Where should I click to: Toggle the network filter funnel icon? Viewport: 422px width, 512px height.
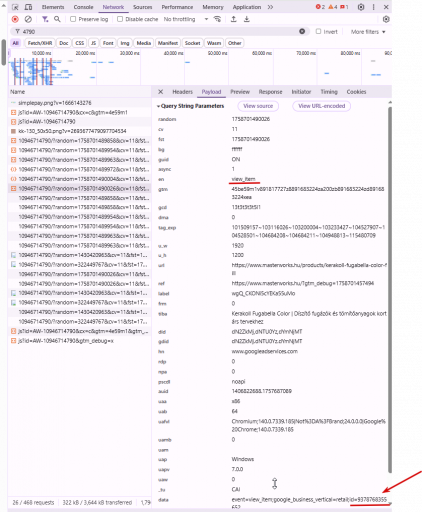[45, 19]
